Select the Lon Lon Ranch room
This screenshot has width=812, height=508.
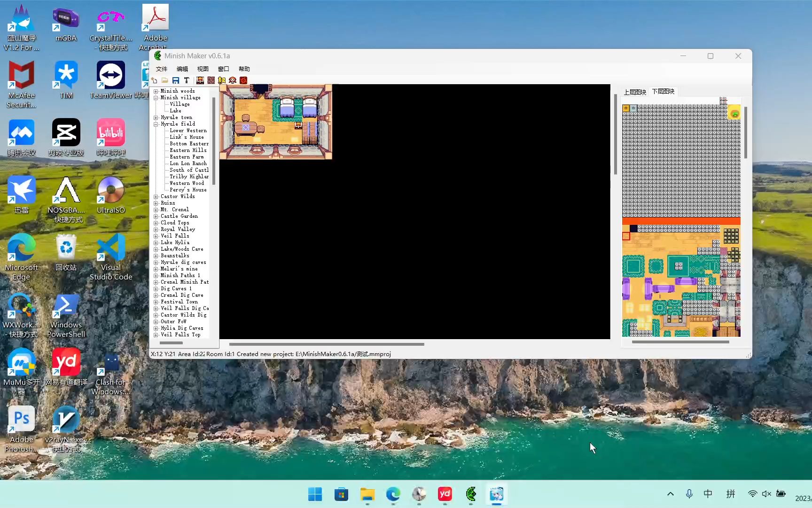(x=188, y=164)
